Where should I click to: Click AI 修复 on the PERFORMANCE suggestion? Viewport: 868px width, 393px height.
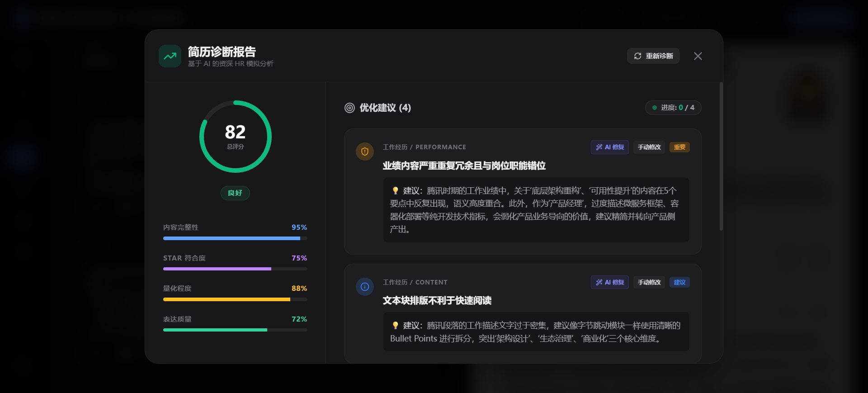click(x=610, y=147)
